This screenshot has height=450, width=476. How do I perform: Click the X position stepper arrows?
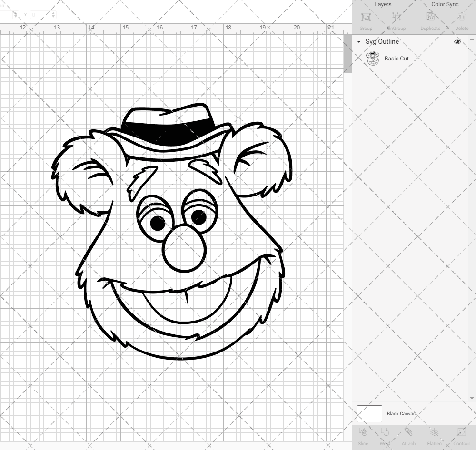(x=16, y=15)
